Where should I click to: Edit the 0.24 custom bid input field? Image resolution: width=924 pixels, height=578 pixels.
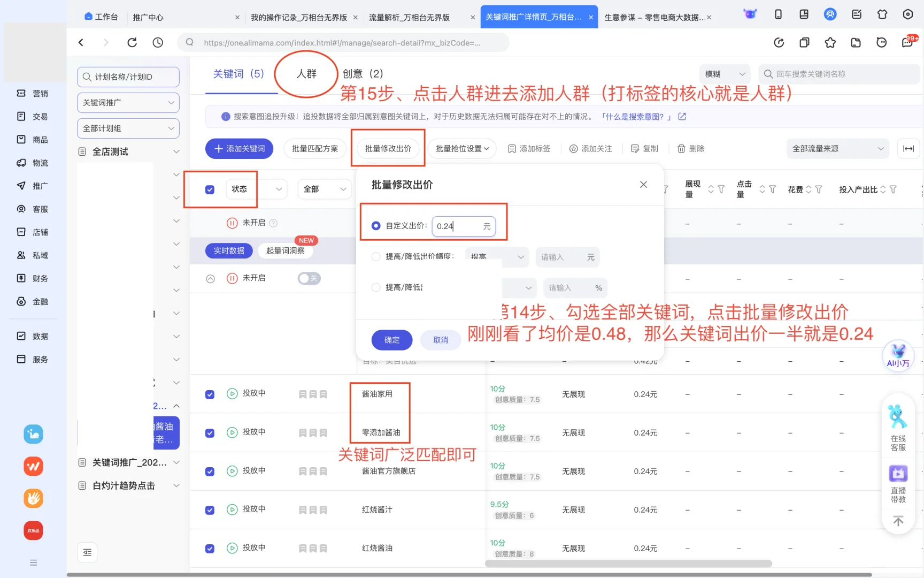click(460, 226)
